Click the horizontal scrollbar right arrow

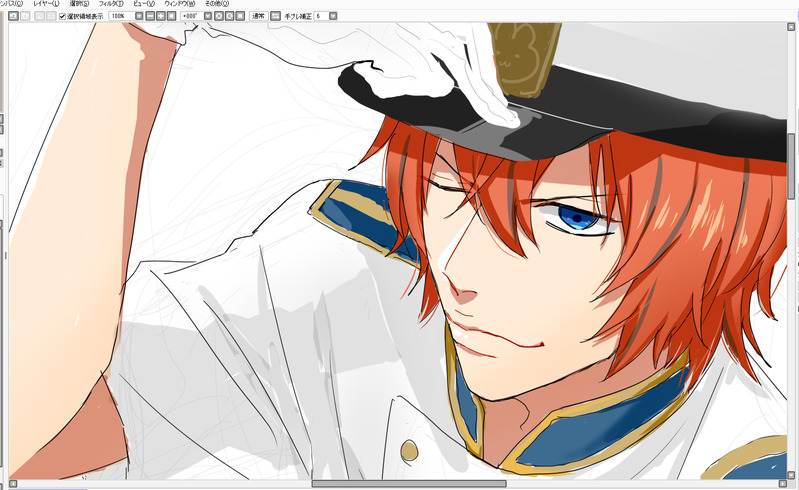[x=783, y=483]
